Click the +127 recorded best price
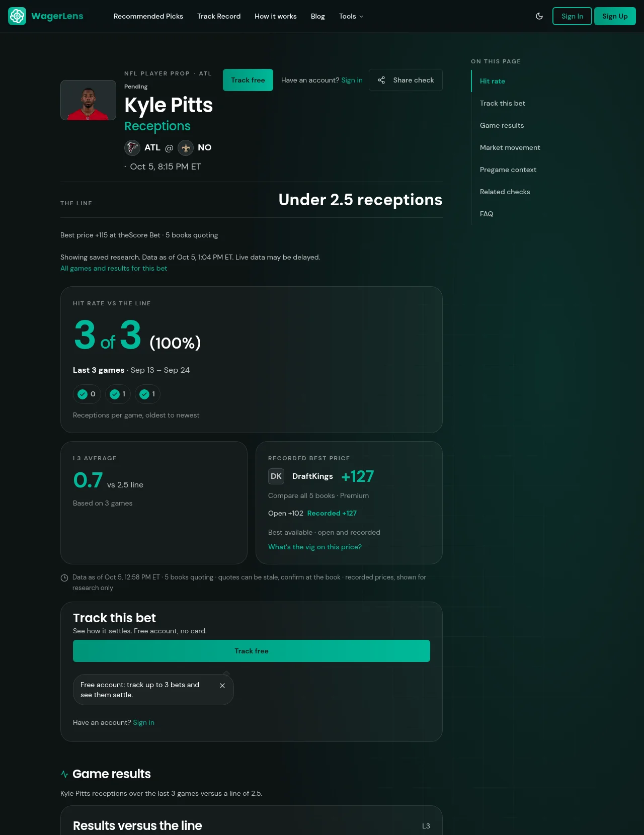This screenshot has height=835, width=644. tap(358, 476)
